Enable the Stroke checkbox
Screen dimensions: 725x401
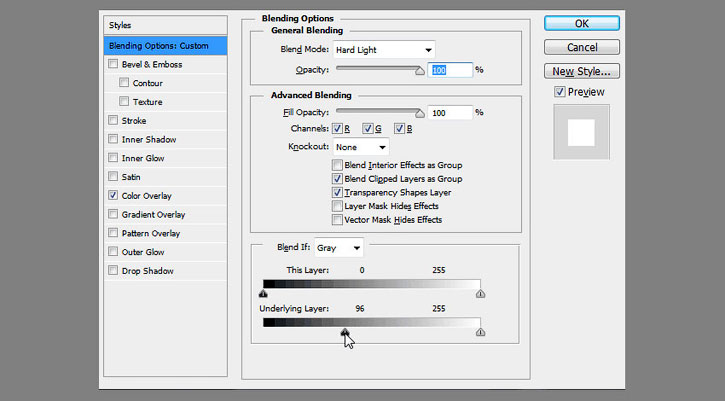(113, 120)
